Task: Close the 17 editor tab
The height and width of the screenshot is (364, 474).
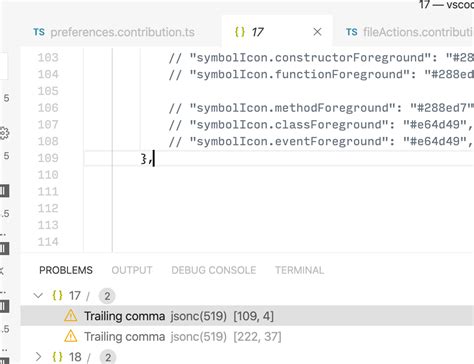Action: click(317, 32)
